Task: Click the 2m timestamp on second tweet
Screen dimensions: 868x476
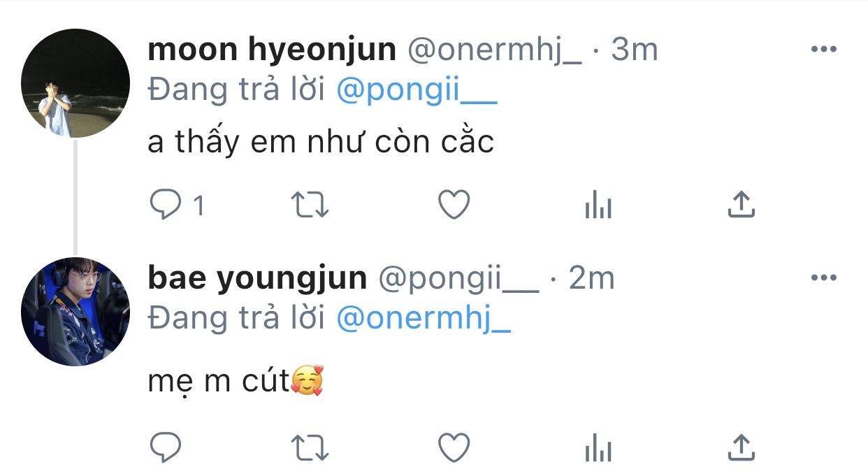Action: [591, 278]
